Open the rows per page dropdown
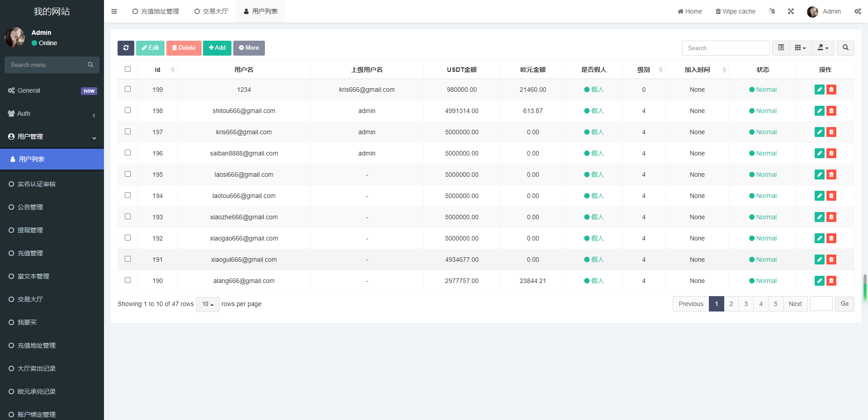Screen dimensions: 868x420 coord(208,304)
